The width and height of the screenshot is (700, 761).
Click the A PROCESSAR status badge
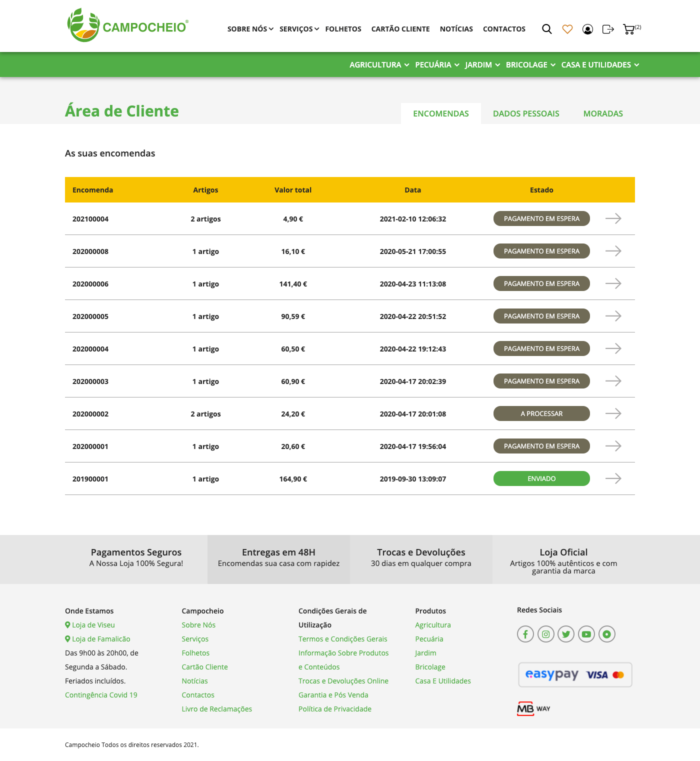[x=541, y=413]
